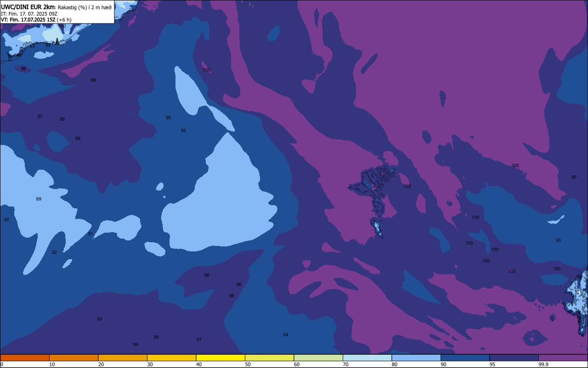
Task: Select the medium blue 90–95 legend swatch
Action: [x=465, y=357]
